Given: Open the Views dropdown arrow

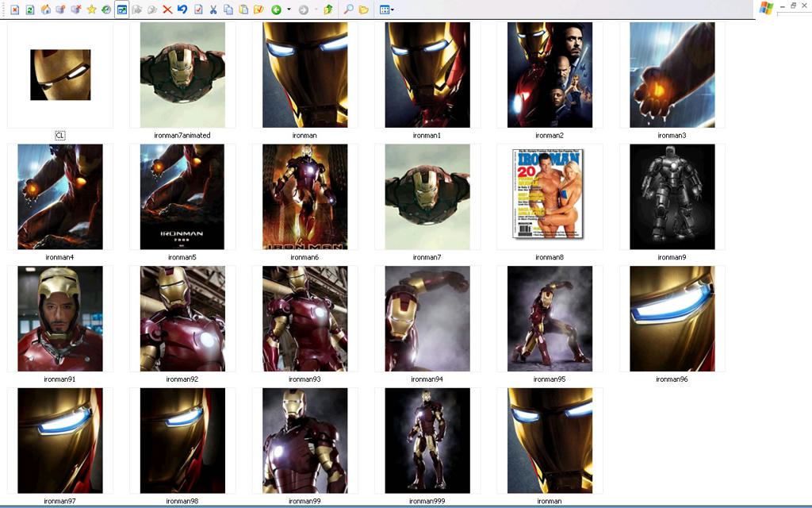Looking at the screenshot, I should coord(392,10).
